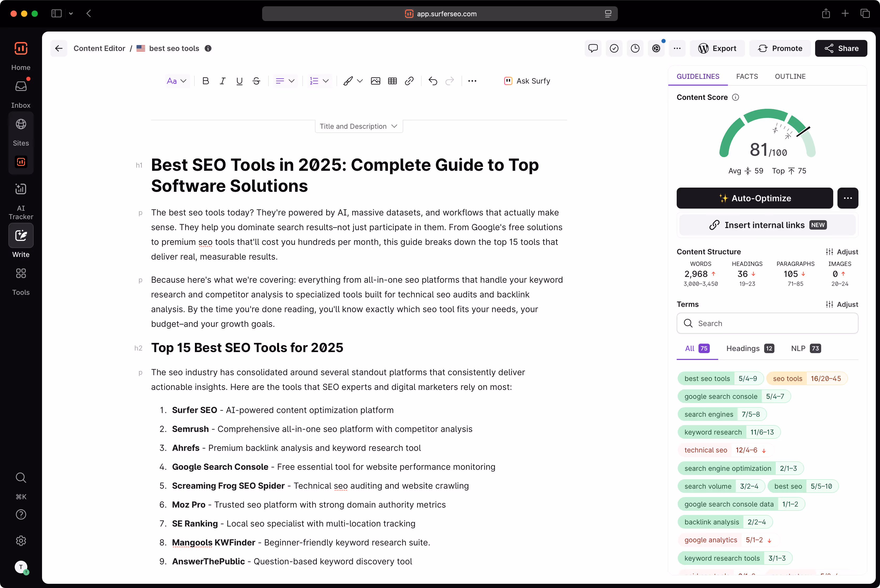Open the Content Editor breadcrumb

99,48
